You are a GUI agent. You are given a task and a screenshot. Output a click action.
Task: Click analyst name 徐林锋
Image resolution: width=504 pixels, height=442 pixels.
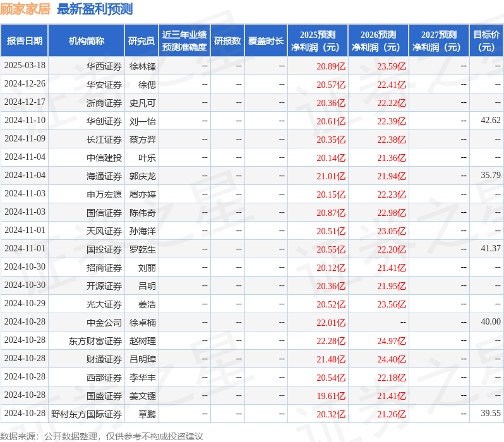coord(142,66)
